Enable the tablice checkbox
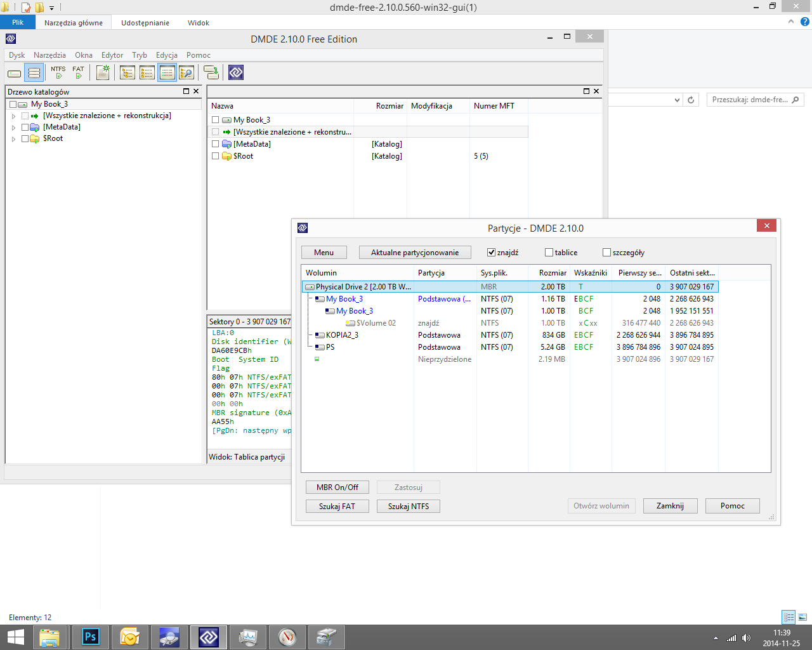Screen dimensions: 812x650 [549, 253]
